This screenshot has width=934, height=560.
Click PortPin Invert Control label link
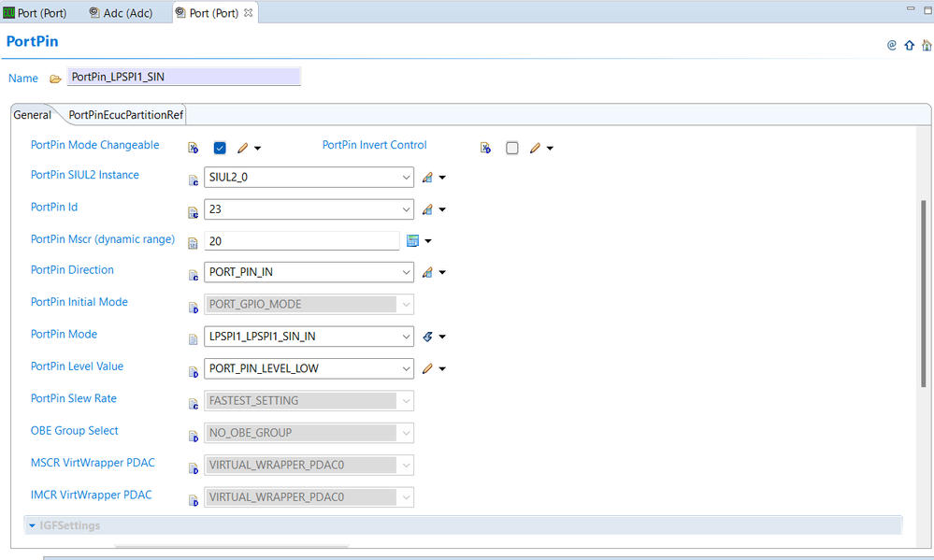click(x=374, y=145)
